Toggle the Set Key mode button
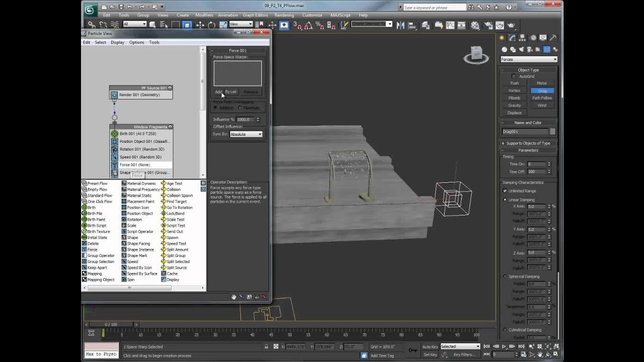This screenshot has width=644, height=362. (x=430, y=354)
